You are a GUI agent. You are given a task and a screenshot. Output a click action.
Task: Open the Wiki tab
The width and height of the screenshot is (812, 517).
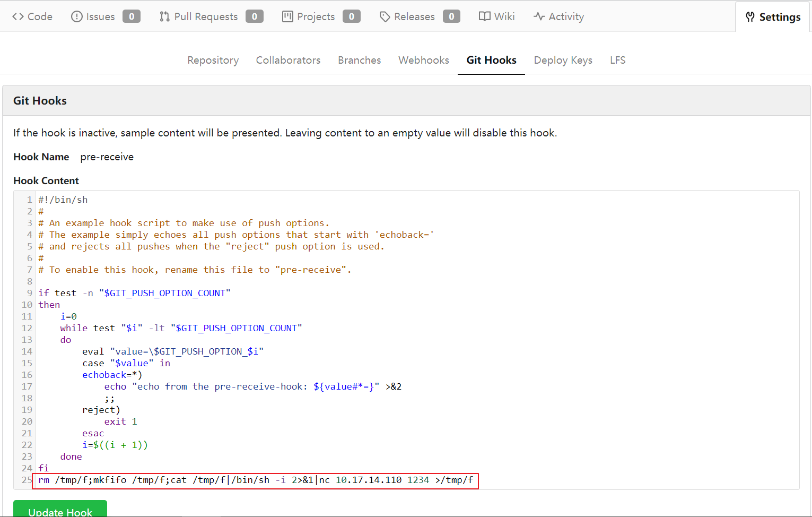496,16
